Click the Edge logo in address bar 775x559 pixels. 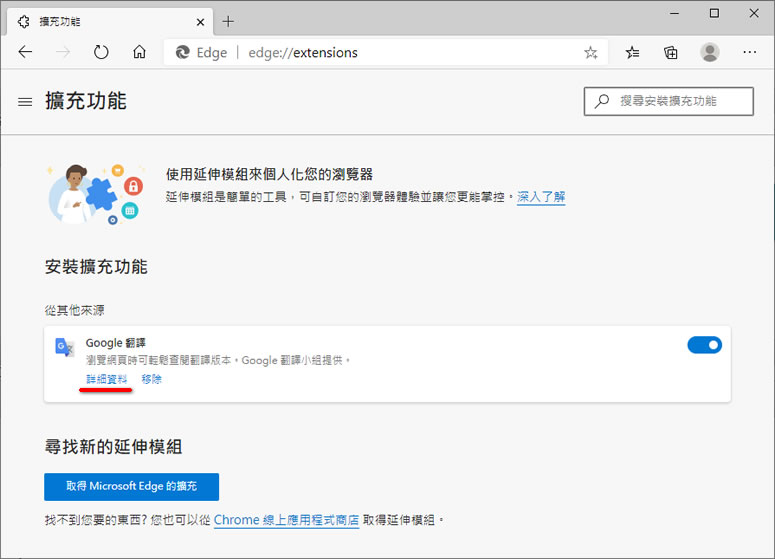point(182,52)
